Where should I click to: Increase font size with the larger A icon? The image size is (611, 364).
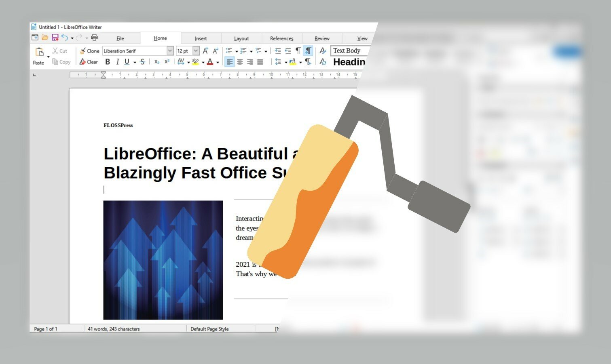point(205,50)
